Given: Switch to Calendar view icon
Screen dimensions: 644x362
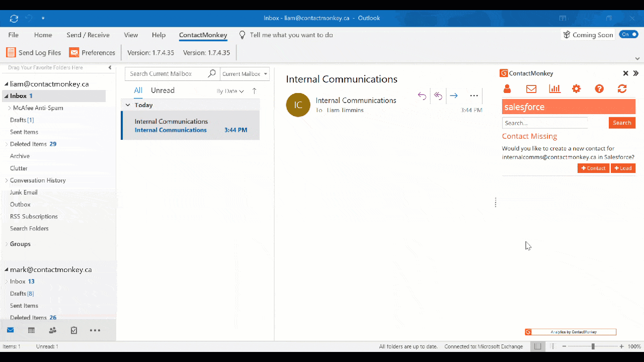Looking at the screenshot, I should (31, 330).
